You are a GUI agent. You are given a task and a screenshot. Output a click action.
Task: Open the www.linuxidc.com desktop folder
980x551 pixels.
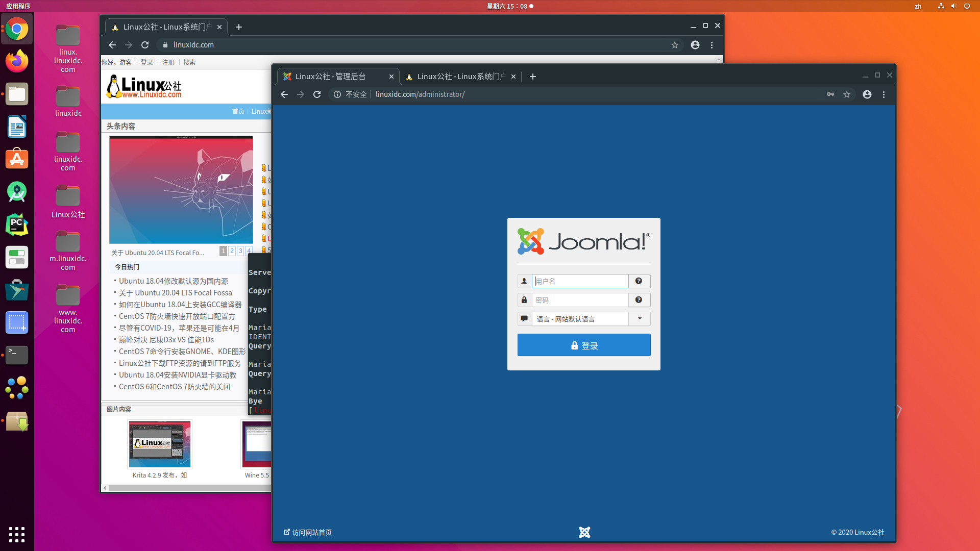point(68,309)
